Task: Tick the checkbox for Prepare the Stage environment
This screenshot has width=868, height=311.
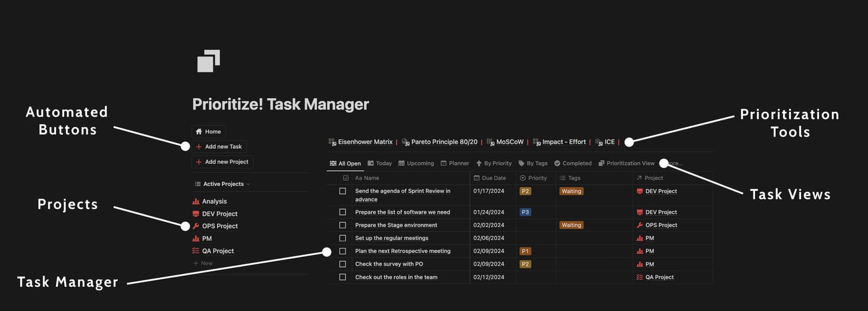Action: 342,225
